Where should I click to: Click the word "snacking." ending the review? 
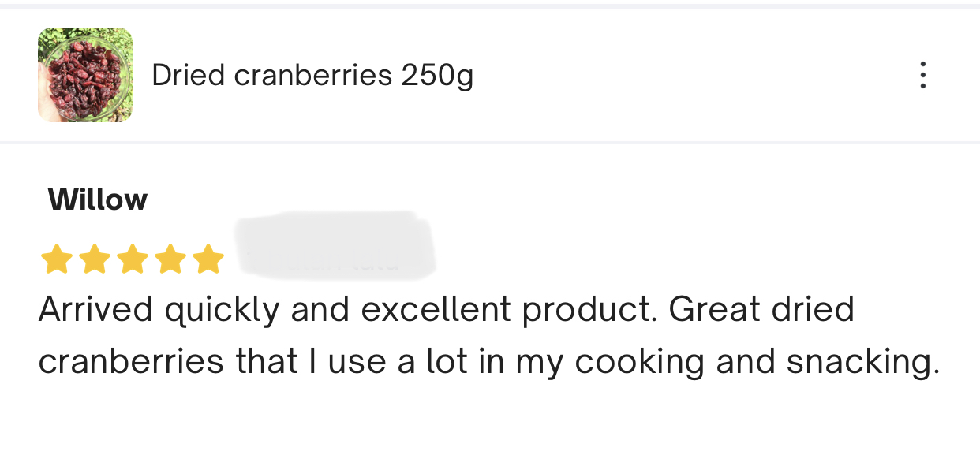click(863, 362)
